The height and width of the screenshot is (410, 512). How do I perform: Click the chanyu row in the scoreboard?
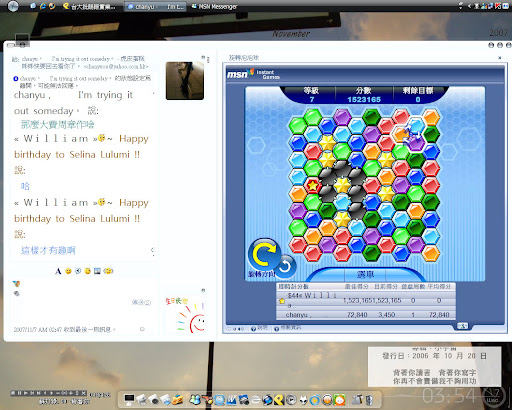[366, 315]
